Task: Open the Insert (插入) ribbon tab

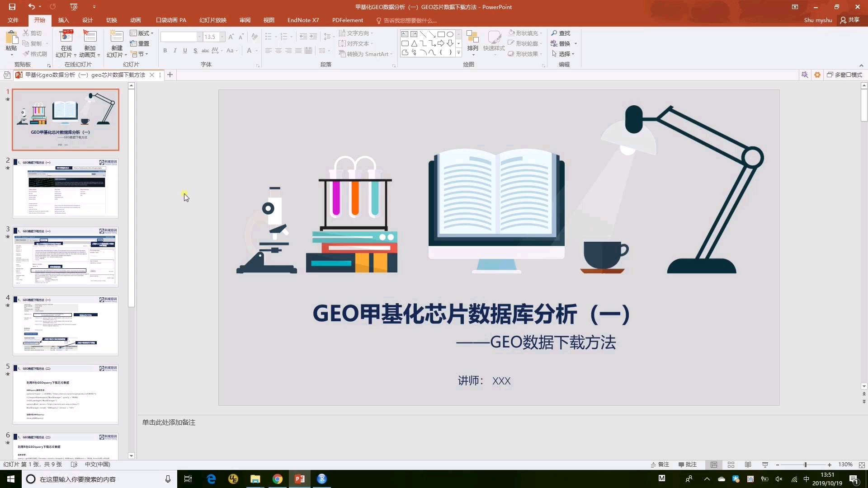Action: click(x=63, y=20)
